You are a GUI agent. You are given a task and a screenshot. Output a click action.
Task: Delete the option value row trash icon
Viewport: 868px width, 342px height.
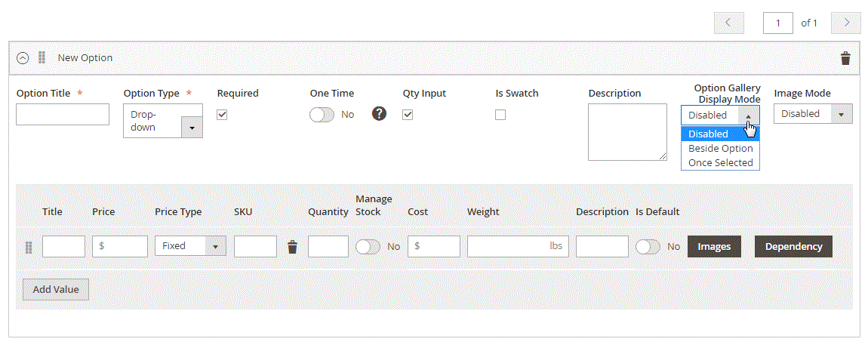tap(292, 247)
